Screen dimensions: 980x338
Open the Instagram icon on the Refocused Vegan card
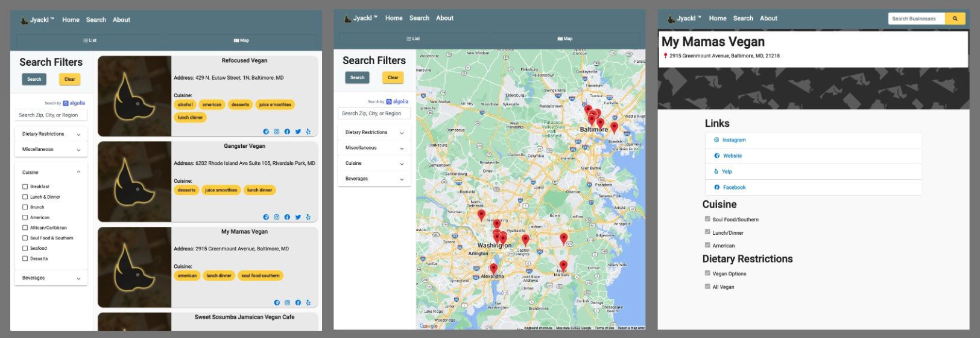[x=277, y=132]
